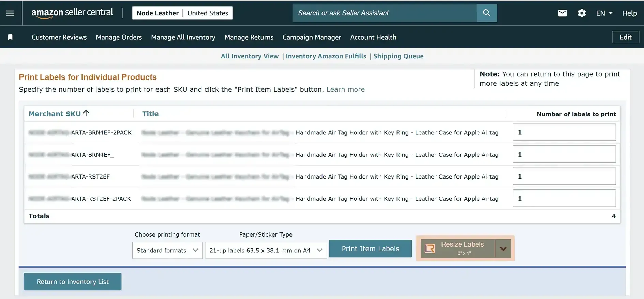The height and width of the screenshot is (299, 644).
Task: Click the Merchant SKU column header
Action: click(55, 114)
